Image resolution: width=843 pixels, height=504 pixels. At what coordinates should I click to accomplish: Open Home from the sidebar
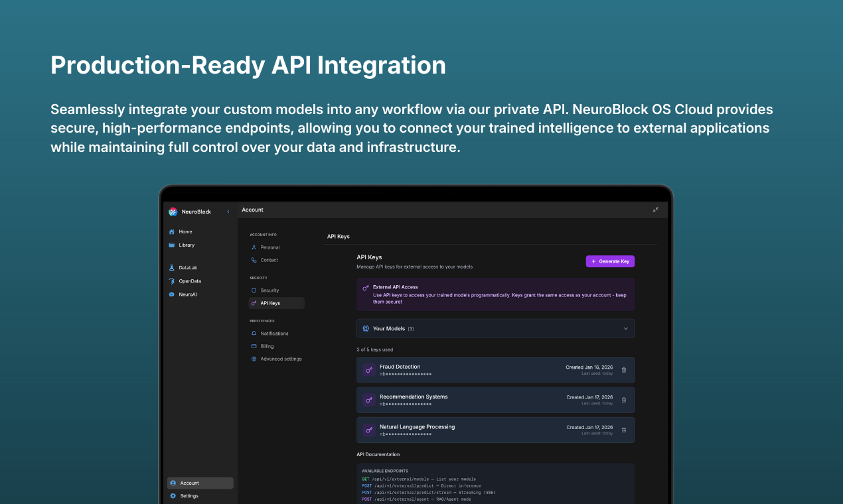click(x=181, y=231)
